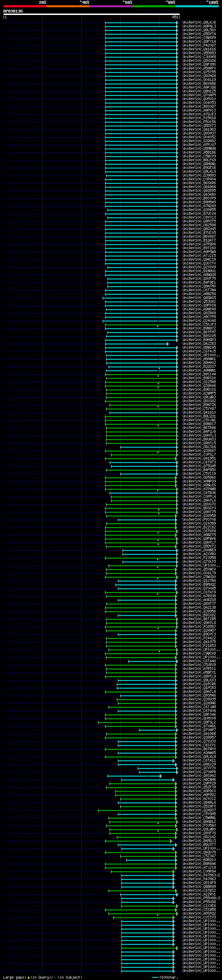Select hit label UniRef100_Q39882
Screen dimensions: 222x980
coord(199,141)
